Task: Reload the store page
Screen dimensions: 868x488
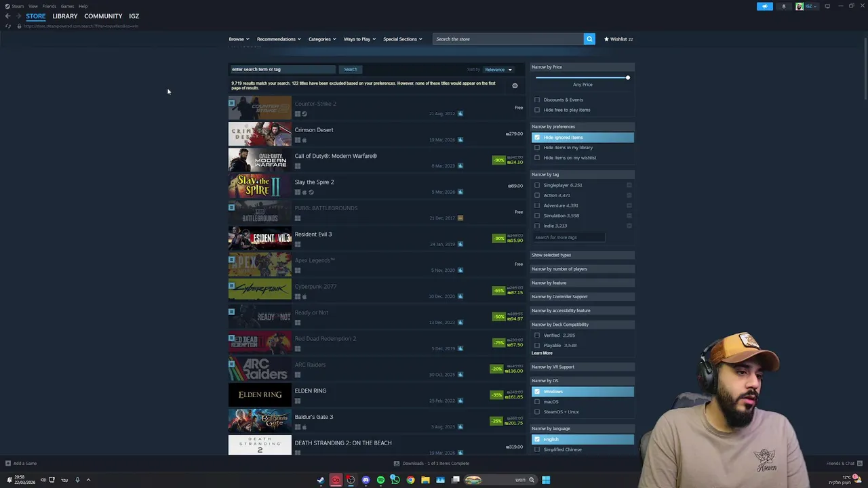Action: pyautogui.click(x=8, y=26)
